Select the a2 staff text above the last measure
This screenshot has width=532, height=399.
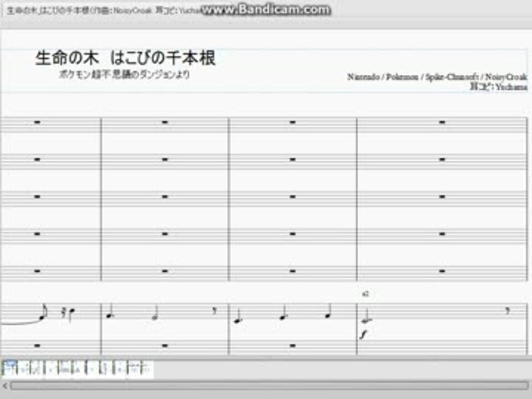(x=365, y=294)
